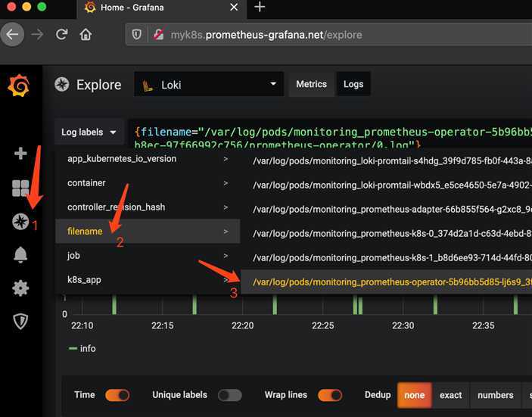Screen dimensions: 532x417
Task: Open the Dashboards grid icon
Action: (x=20, y=188)
